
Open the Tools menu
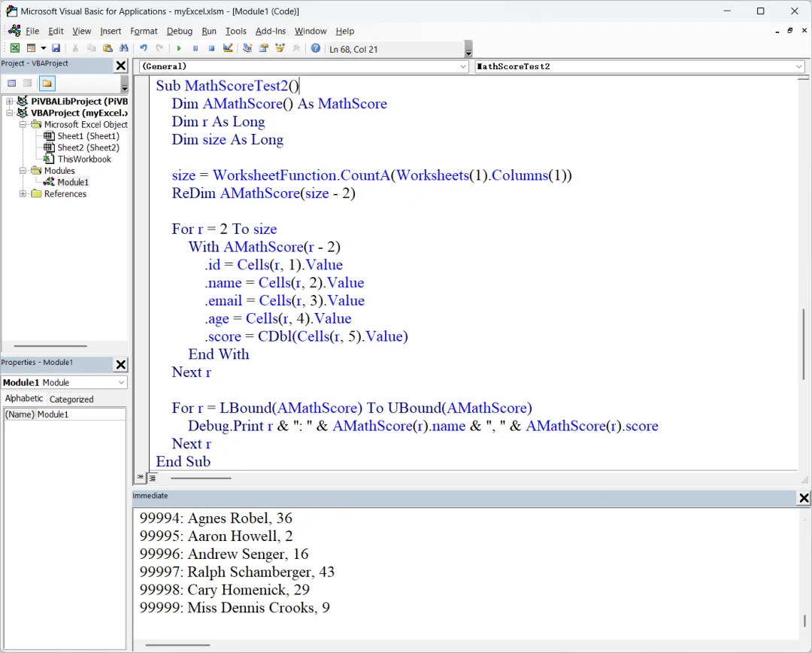(235, 31)
